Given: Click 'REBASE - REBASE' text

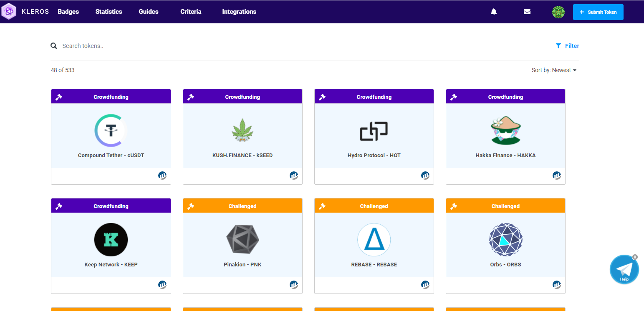Looking at the screenshot, I should pos(374,265).
